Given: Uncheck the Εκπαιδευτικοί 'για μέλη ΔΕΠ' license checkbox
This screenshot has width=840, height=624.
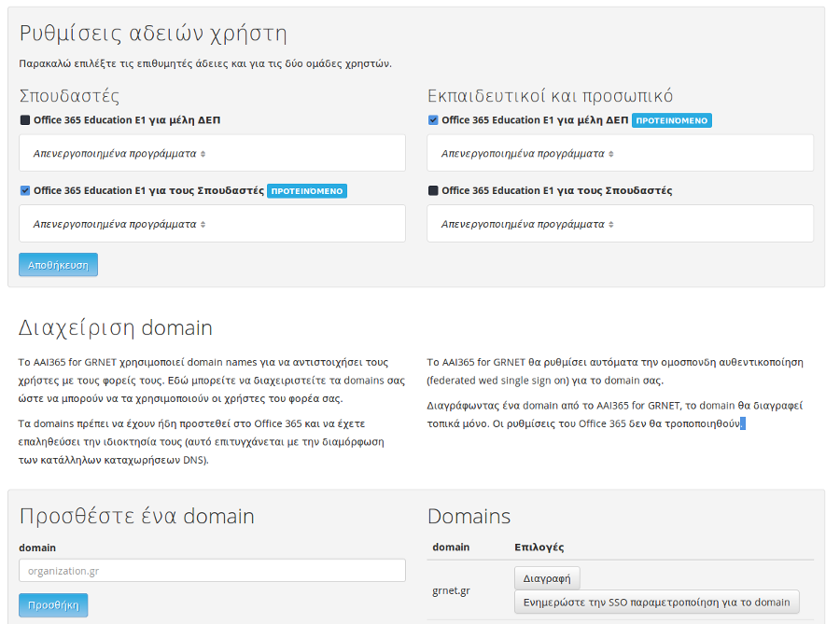Looking at the screenshot, I should 433,120.
